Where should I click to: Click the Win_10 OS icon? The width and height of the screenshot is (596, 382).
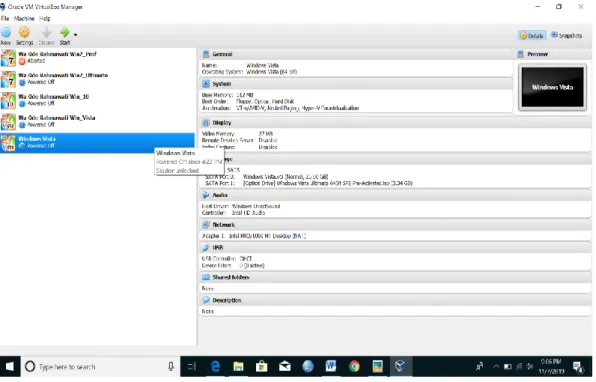8,101
